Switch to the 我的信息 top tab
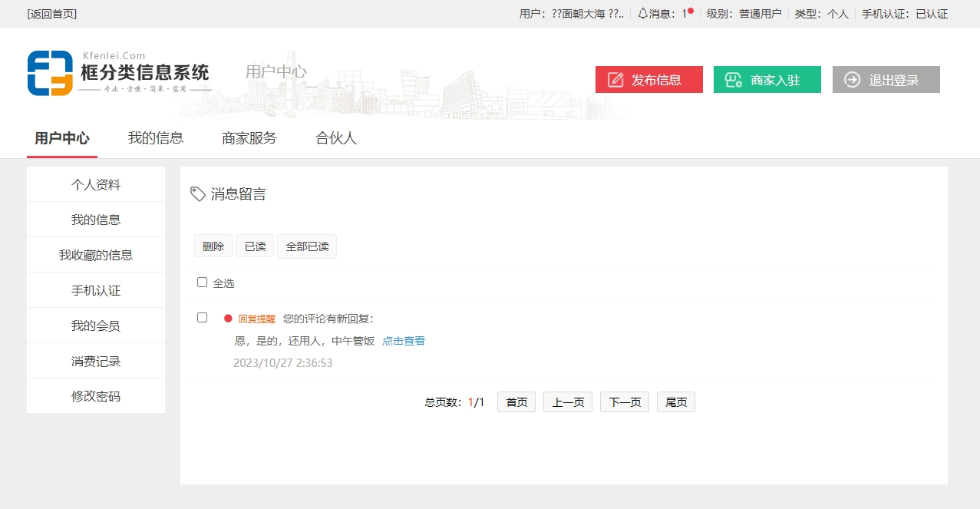Image resolution: width=980 pixels, height=509 pixels. pyautogui.click(x=156, y=138)
